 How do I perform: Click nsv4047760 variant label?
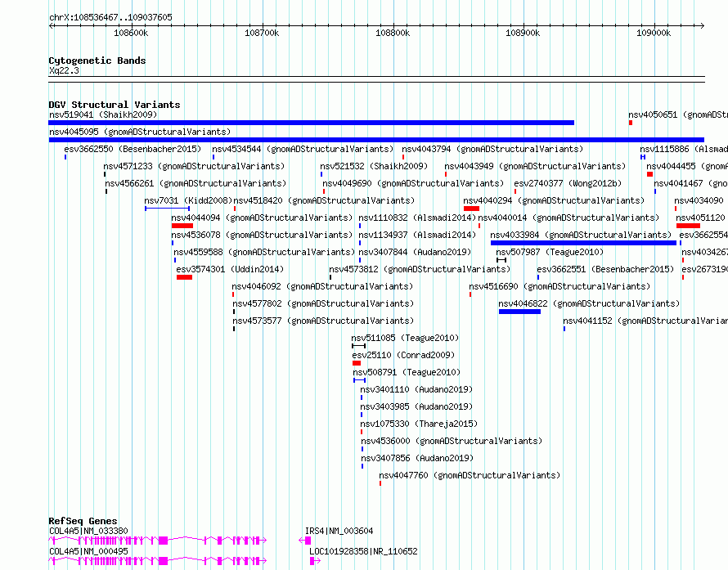click(x=470, y=475)
